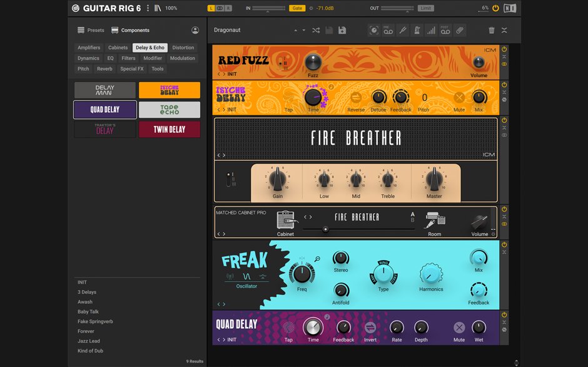Step to next Red Fuzz INIT preset
The height and width of the screenshot is (367, 588).
tap(224, 74)
